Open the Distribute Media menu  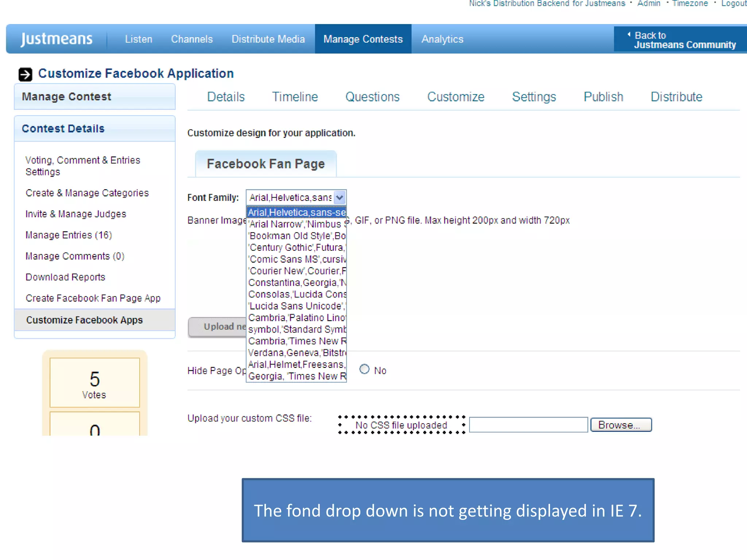pyautogui.click(x=268, y=39)
